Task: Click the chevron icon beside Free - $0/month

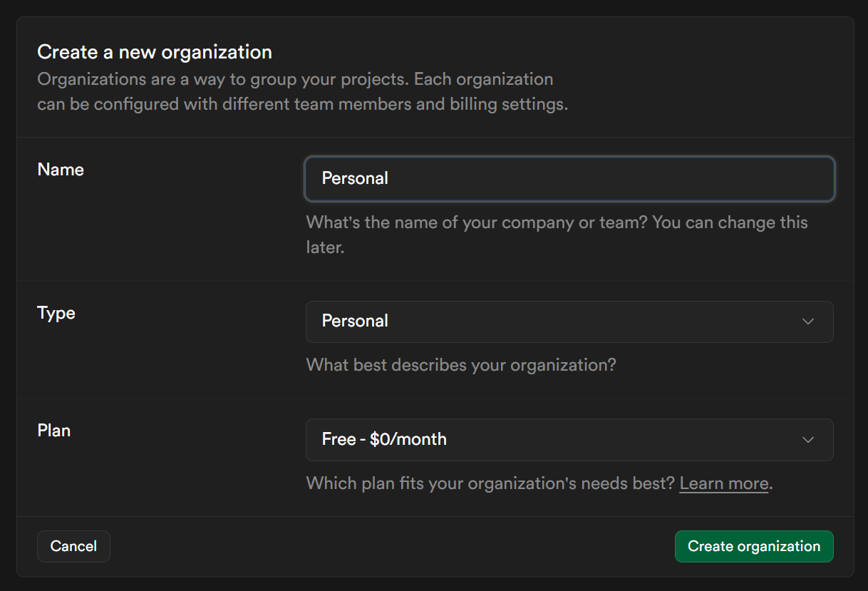Action: (x=808, y=440)
